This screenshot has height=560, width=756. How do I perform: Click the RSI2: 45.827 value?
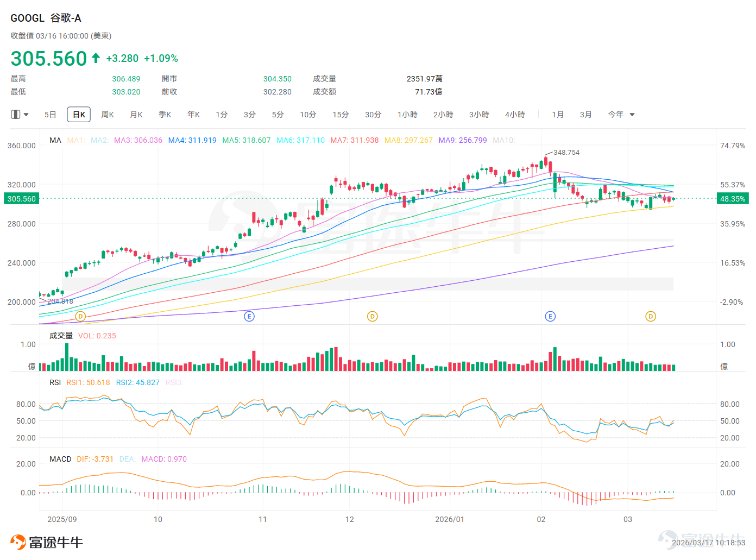click(x=138, y=382)
